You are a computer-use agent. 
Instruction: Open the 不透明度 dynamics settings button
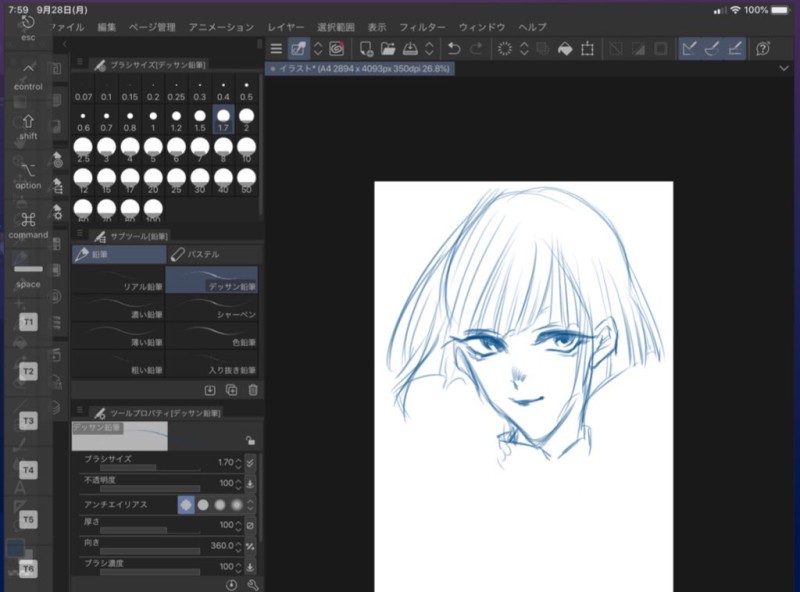coord(250,483)
